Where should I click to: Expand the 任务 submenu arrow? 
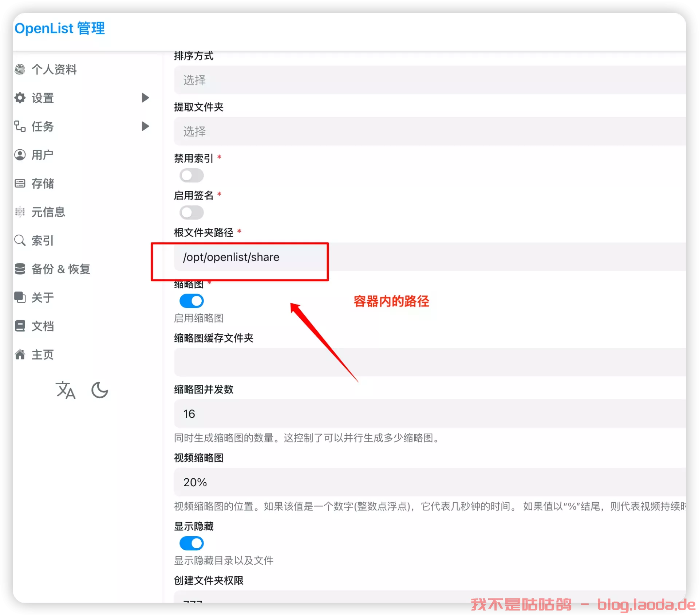[145, 126]
